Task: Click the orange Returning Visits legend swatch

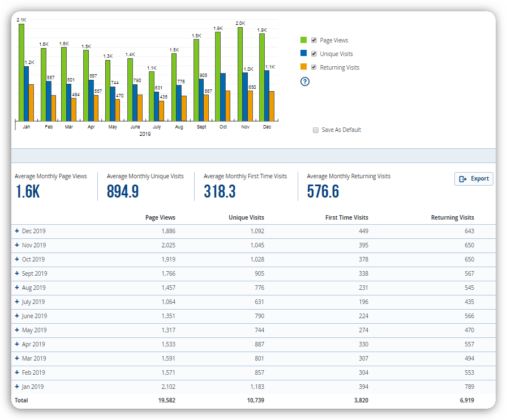Action: coord(303,67)
